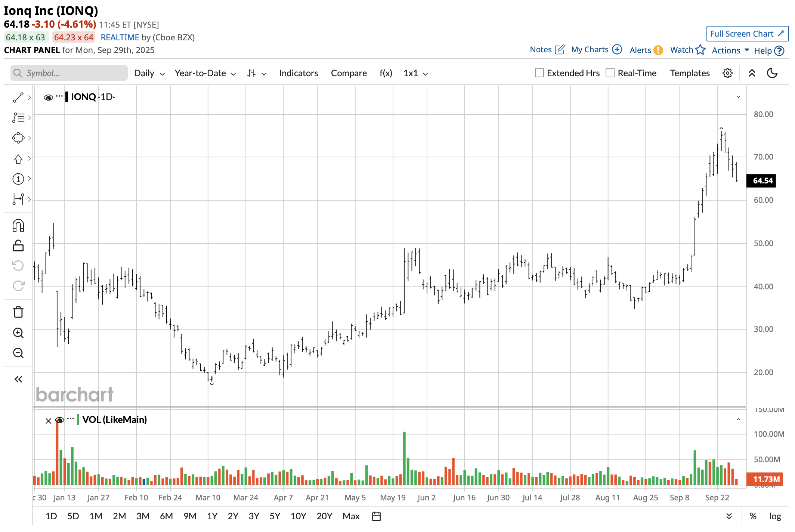This screenshot has width=795, height=532.
Task: Select the 6M time range
Action: click(166, 516)
